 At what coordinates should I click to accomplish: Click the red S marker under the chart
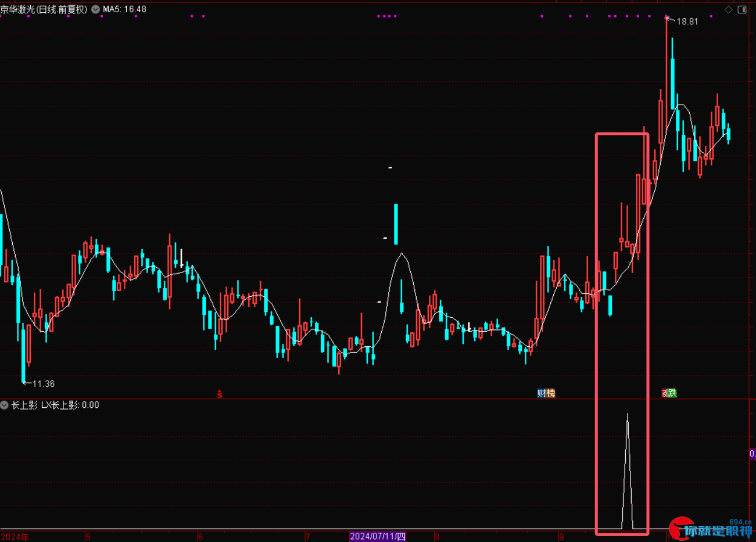pyautogui.click(x=220, y=394)
